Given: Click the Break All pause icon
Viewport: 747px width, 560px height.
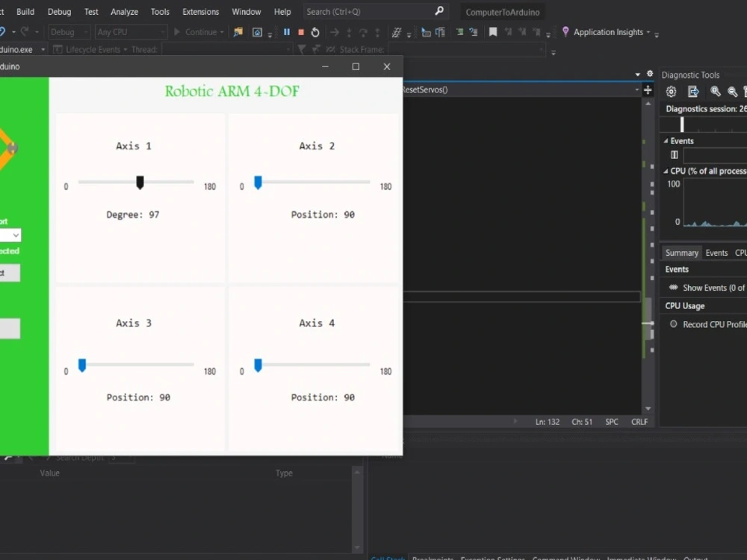Looking at the screenshot, I should pyautogui.click(x=287, y=32).
